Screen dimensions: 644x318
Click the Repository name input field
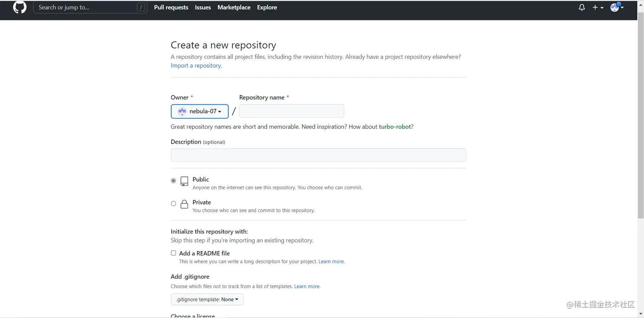click(291, 111)
